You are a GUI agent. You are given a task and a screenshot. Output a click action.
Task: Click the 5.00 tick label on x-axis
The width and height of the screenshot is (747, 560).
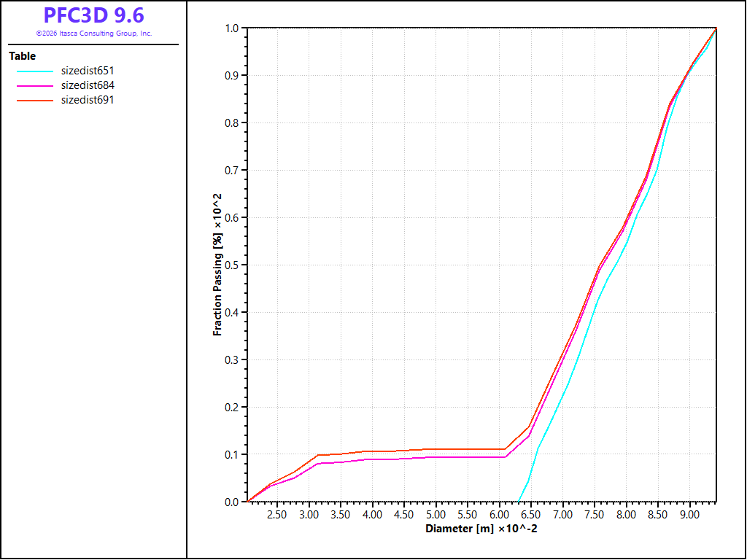coord(436,515)
